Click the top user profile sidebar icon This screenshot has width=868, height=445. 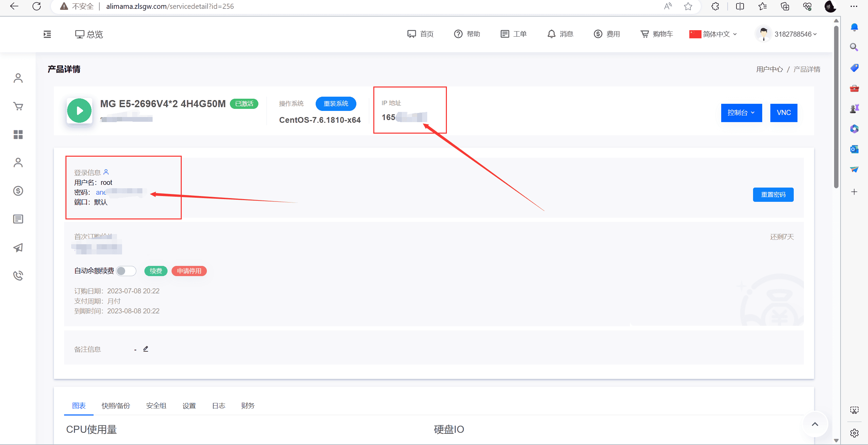pyautogui.click(x=18, y=78)
